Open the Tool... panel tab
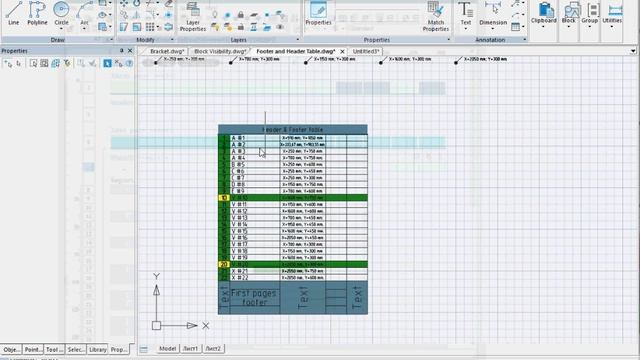The width and height of the screenshot is (640, 360). click(54, 350)
